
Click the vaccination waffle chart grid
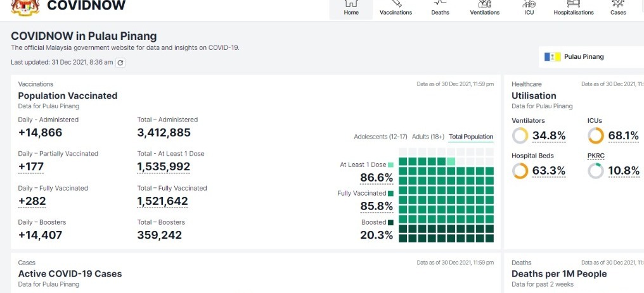[446, 195]
